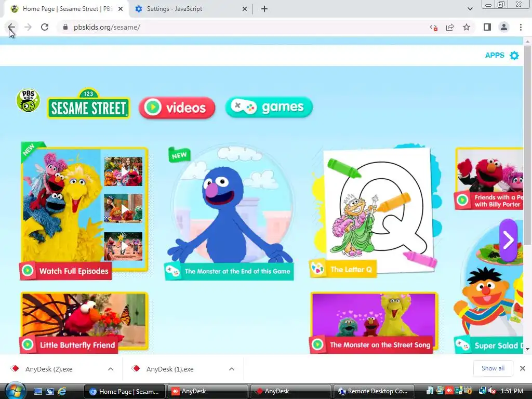Image resolution: width=532 pixels, height=399 pixels.
Task: Click the purple next arrow on carousel
Action: pyautogui.click(x=508, y=240)
